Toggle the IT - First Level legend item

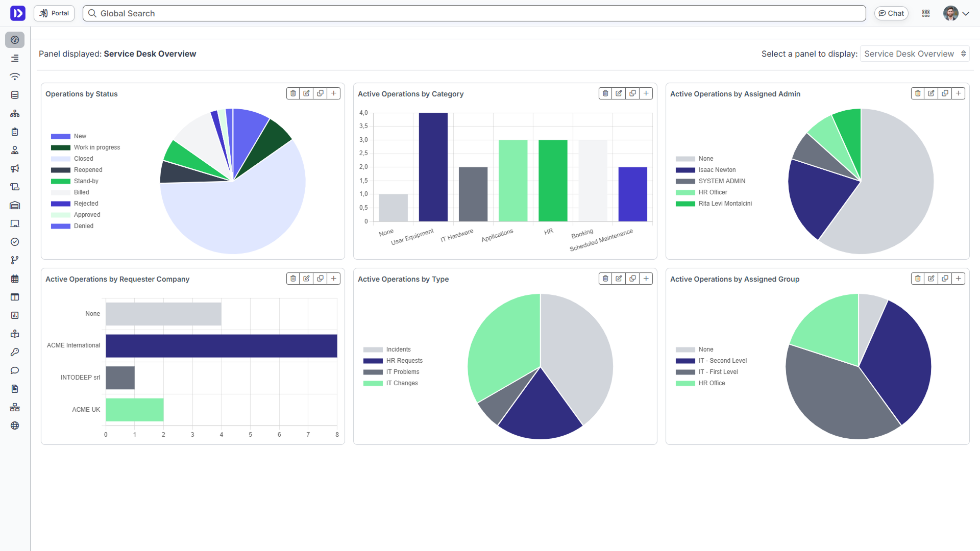pyautogui.click(x=718, y=372)
